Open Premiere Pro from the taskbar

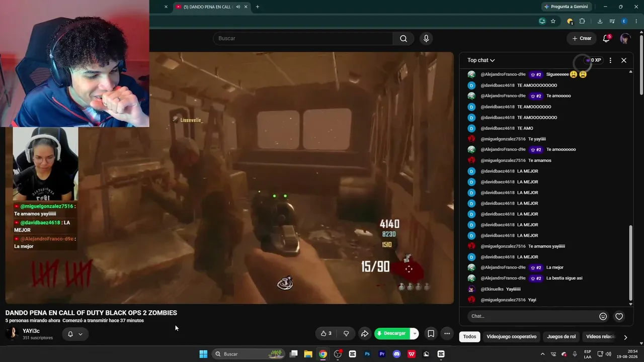[382, 354]
